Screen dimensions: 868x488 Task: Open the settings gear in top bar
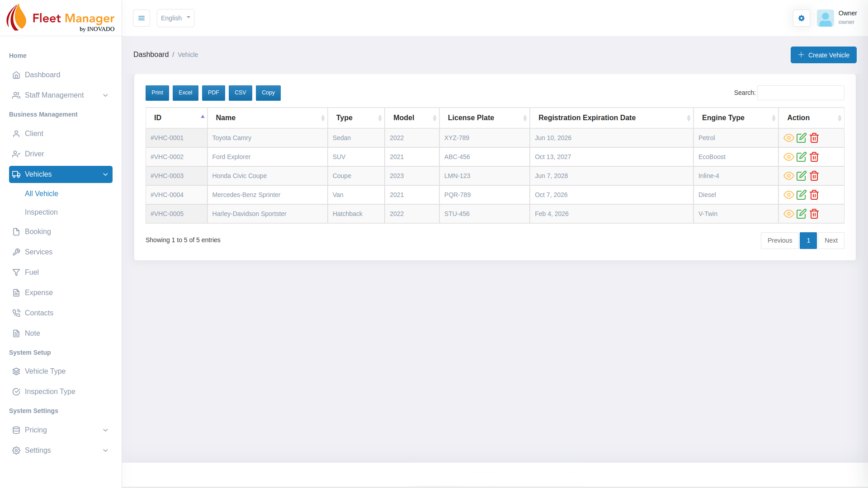click(801, 18)
